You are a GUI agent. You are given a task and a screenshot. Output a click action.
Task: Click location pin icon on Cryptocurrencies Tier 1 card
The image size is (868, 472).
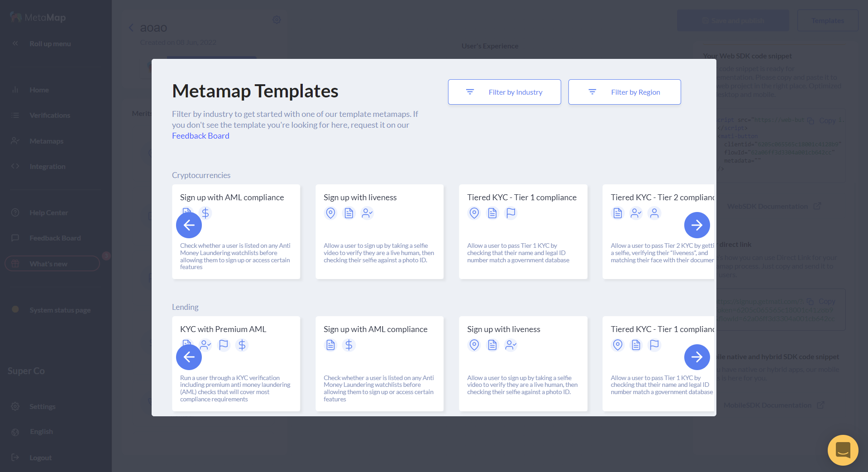pos(474,213)
